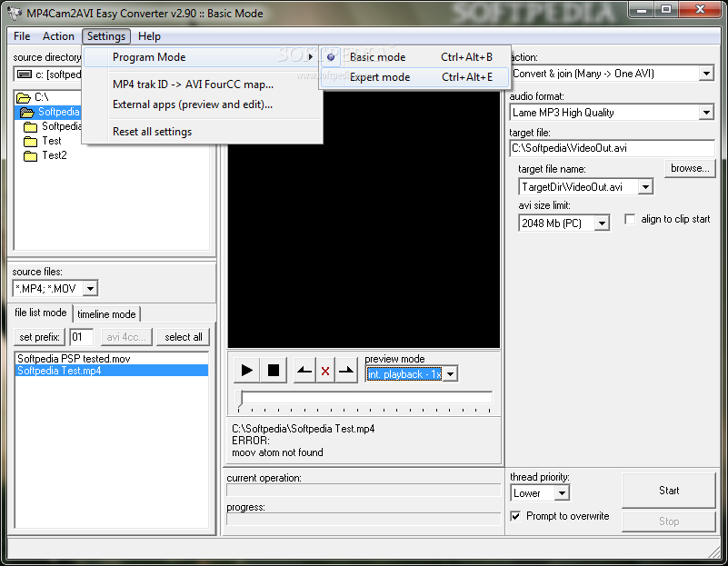Open the highlighted Softpedia folder
This screenshot has height=566, width=728.
tap(48, 112)
